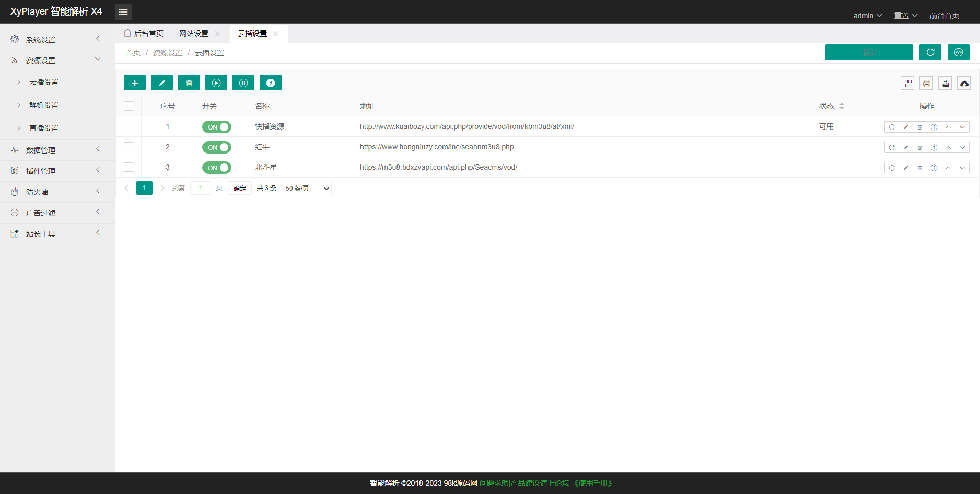The width and height of the screenshot is (980, 494).
Task: Open 解析设置 in the sidebar
Action: coord(44,105)
